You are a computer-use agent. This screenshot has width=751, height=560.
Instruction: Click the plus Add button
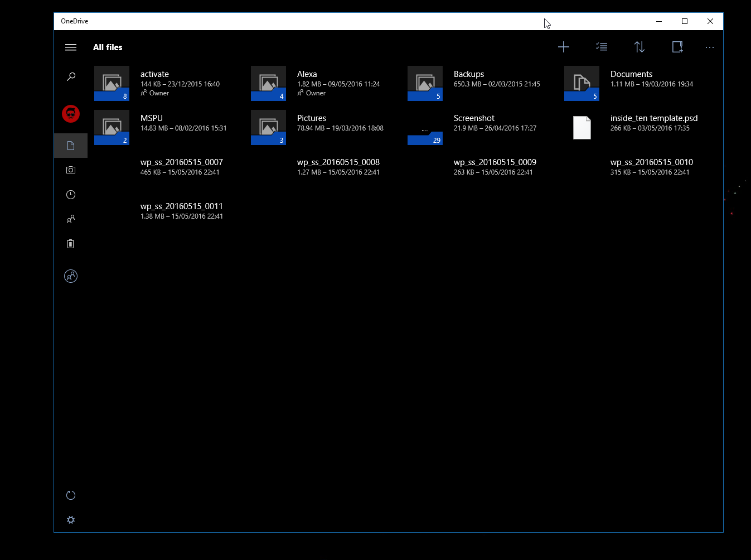point(564,47)
